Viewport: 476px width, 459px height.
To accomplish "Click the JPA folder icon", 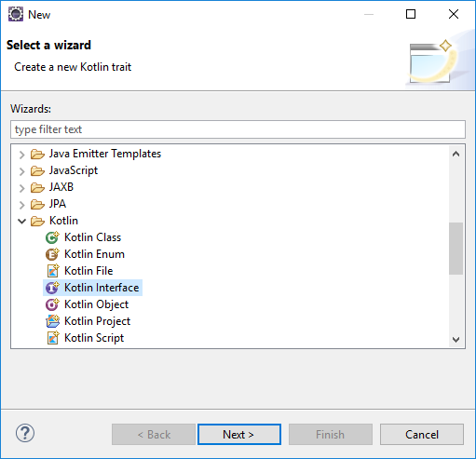I will tap(37, 204).
